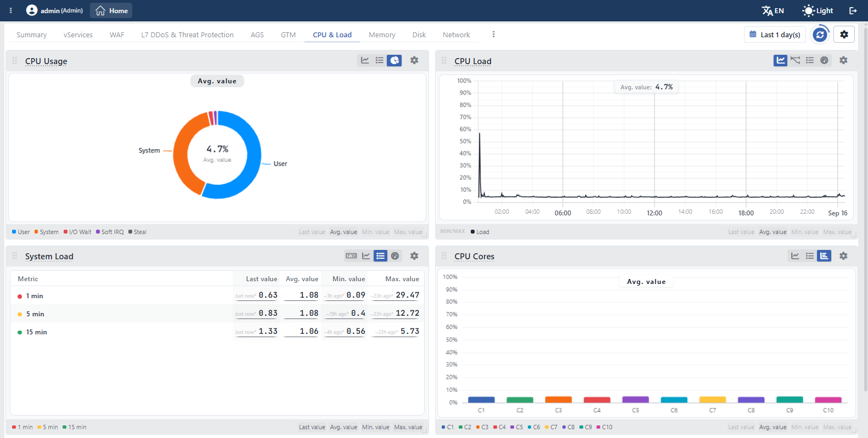The image size is (868, 438).
Task: Switch to the Memory tab
Action: click(382, 35)
